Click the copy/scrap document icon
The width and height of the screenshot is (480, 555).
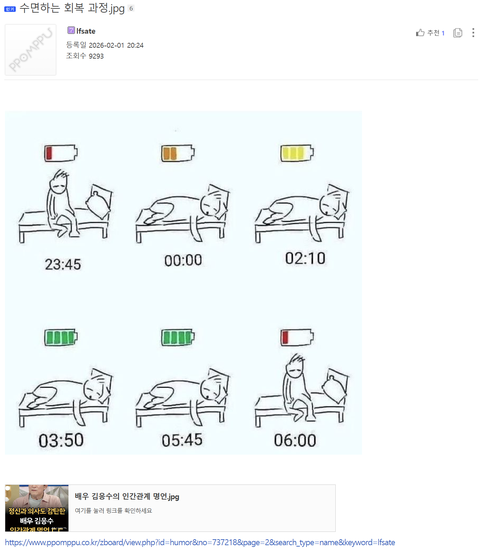[x=458, y=33]
